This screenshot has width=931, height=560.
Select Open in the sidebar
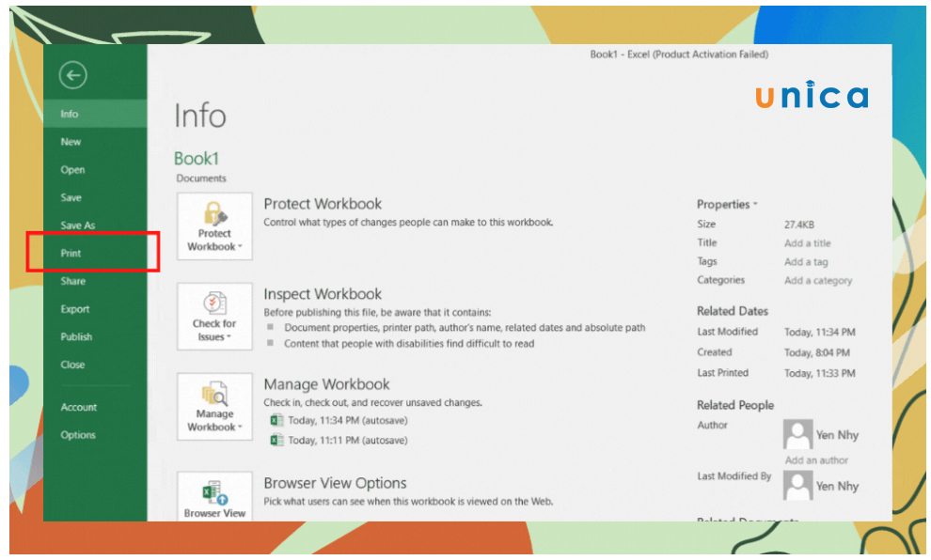coord(95,170)
